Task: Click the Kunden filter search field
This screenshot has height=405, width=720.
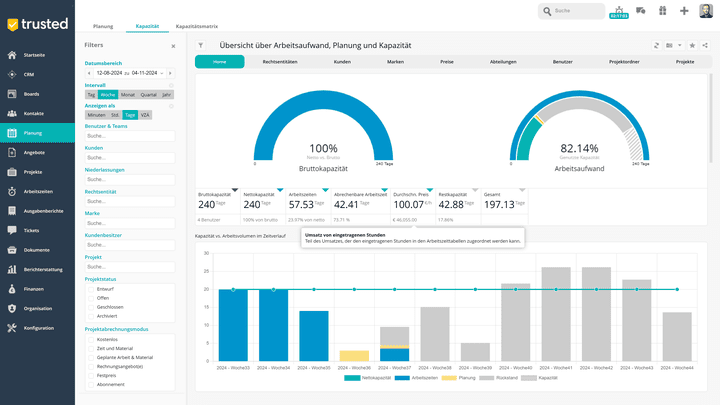Action: 130,157
